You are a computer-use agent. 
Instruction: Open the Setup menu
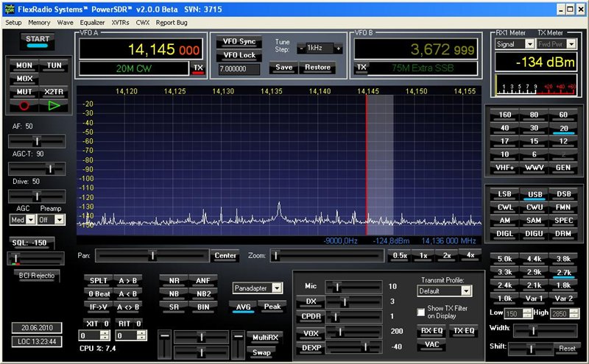pos(14,23)
